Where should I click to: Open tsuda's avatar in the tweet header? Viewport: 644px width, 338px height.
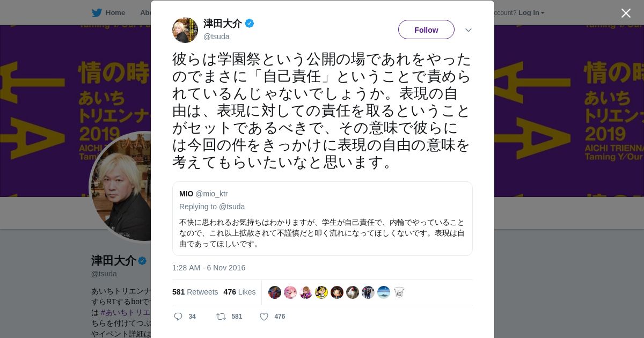(x=185, y=30)
